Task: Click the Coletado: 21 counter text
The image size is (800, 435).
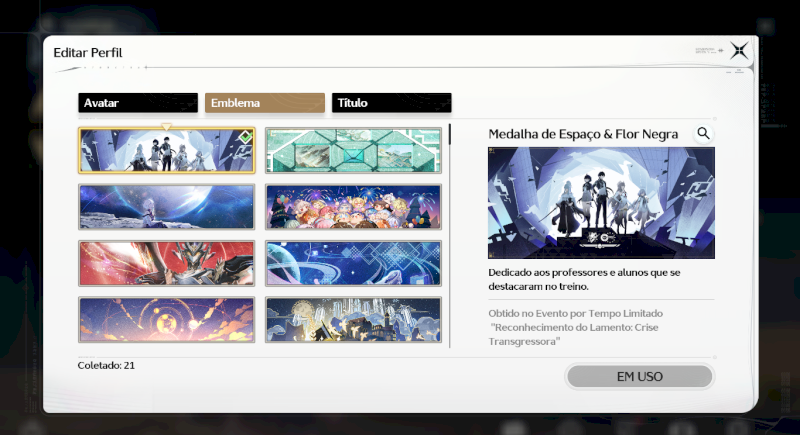Action: [x=106, y=365]
